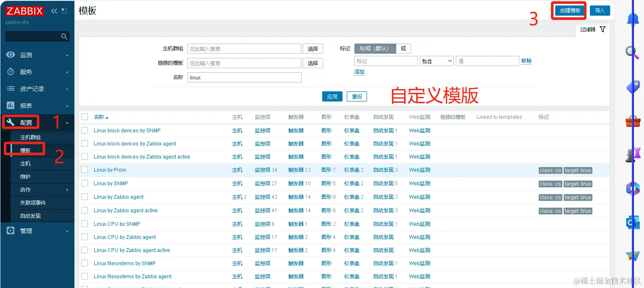Click the 名称 filter input field
Viewport: 644px width, 288px height.
coord(244,77)
